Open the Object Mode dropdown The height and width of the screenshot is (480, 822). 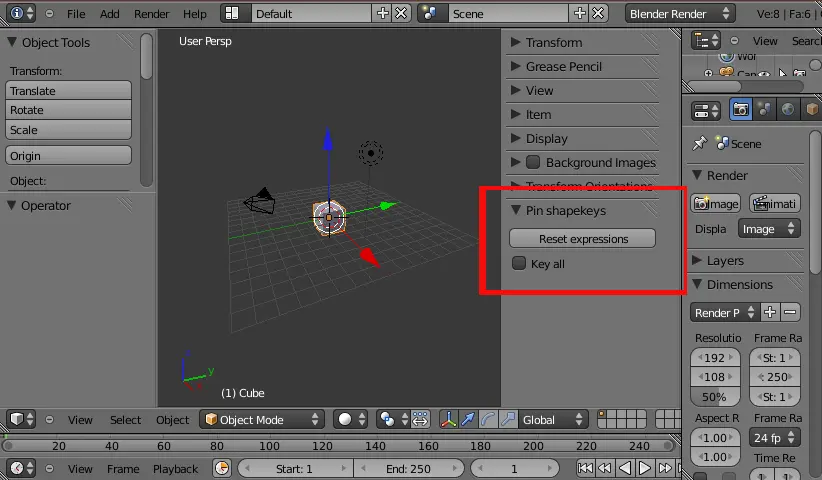(262, 420)
